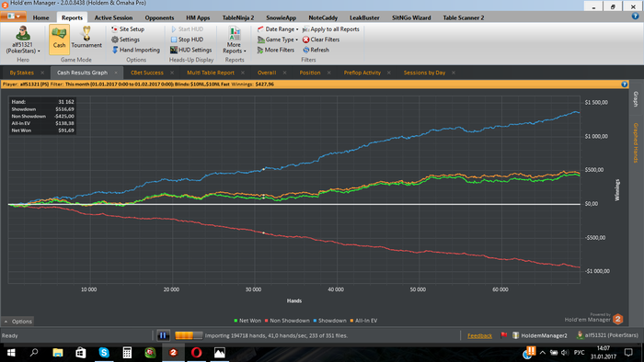644x362 pixels.
Task: Switch to the Position report tab
Action: point(310,73)
